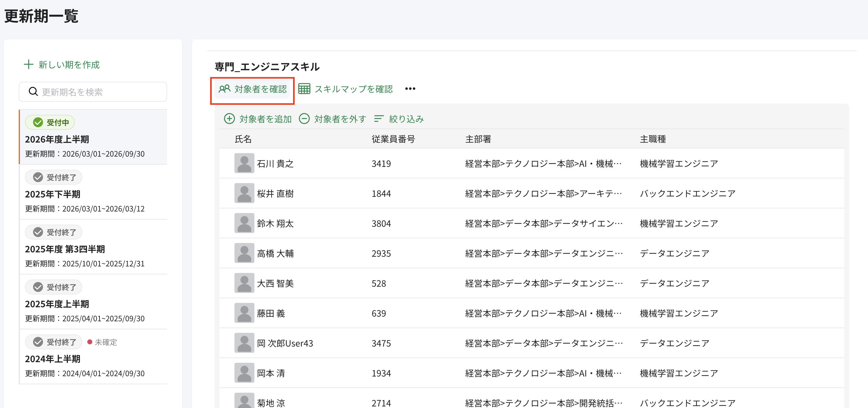Select the 2026年度上半期 period
This screenshot has height=408, width=868.
click(x=93, y=137)
